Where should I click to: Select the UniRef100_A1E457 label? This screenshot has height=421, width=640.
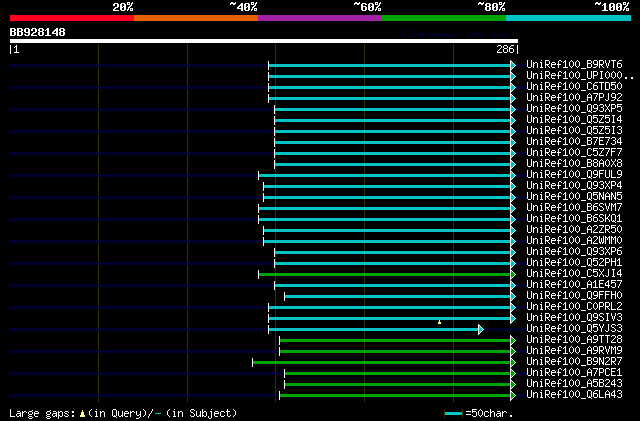[x=574, y=285]
